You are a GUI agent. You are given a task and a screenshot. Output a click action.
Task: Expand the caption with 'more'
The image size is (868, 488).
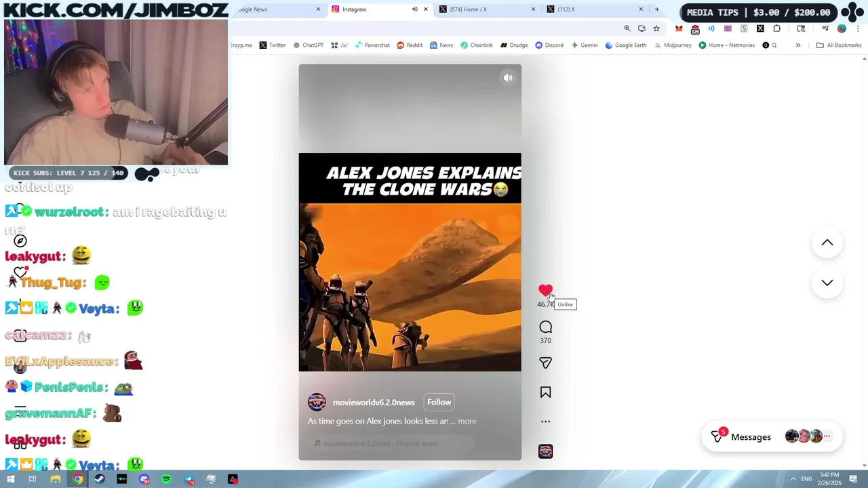point(467,421)
